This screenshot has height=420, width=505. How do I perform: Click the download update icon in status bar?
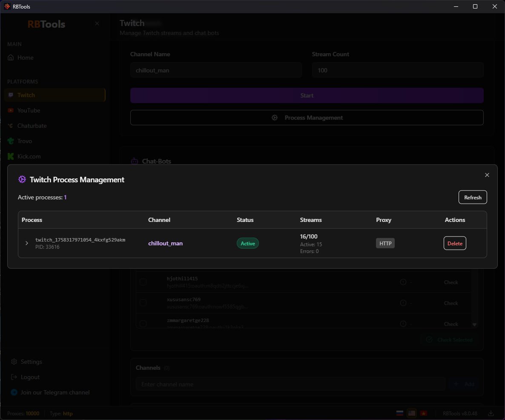click(x=491, y=413)
